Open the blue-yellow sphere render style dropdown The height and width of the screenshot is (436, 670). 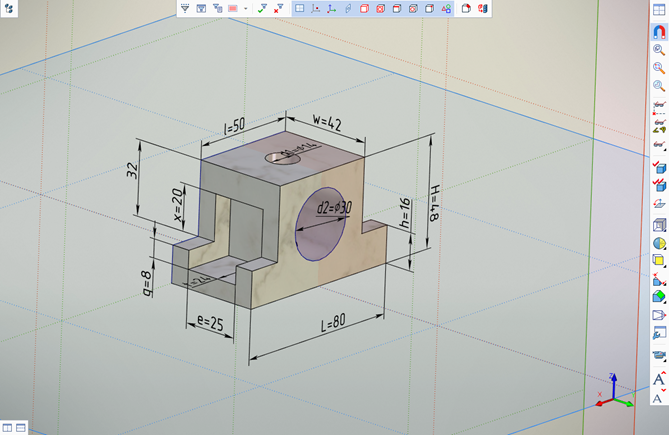pyautogui.click(x=659, y=243)
